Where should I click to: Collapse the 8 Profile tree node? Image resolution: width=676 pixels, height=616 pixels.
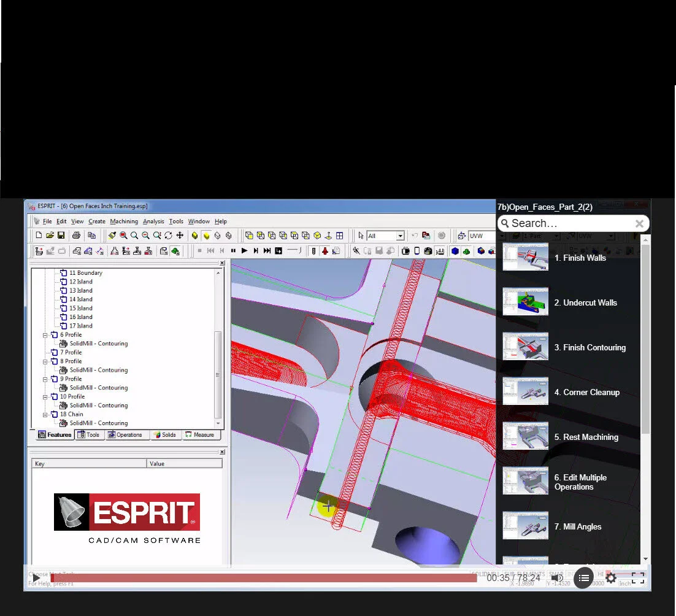45,361
